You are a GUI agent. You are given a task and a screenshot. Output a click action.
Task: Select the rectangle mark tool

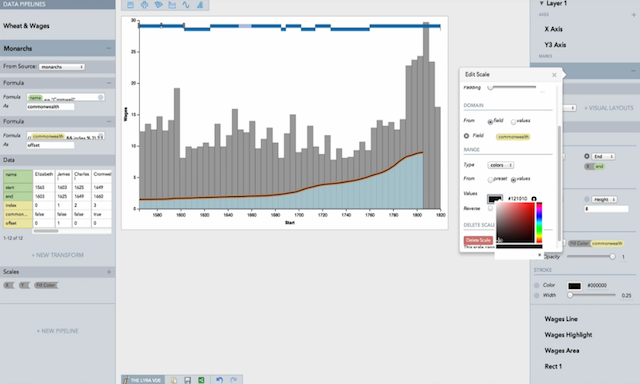click(x=130, y=5)
